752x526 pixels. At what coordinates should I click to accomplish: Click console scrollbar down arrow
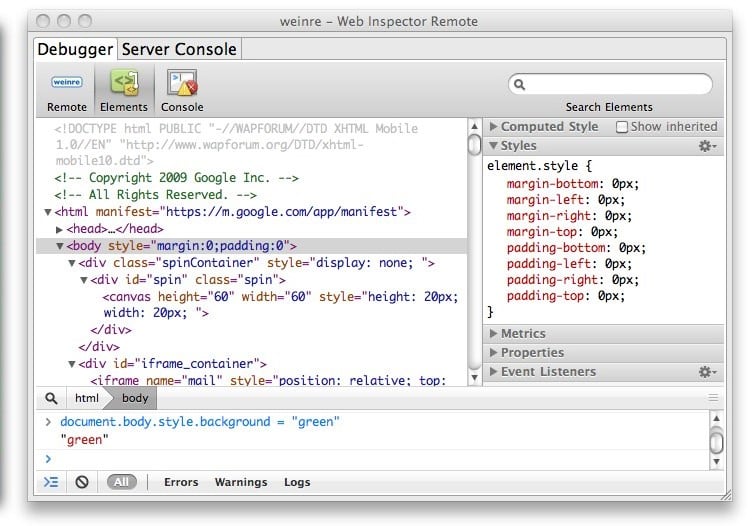click(x=716, y=462)
